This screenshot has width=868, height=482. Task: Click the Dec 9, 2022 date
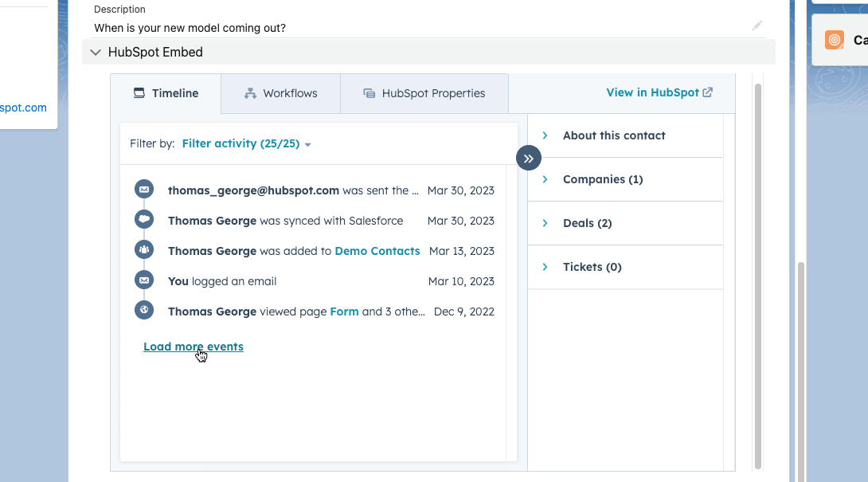coord(464,312)
